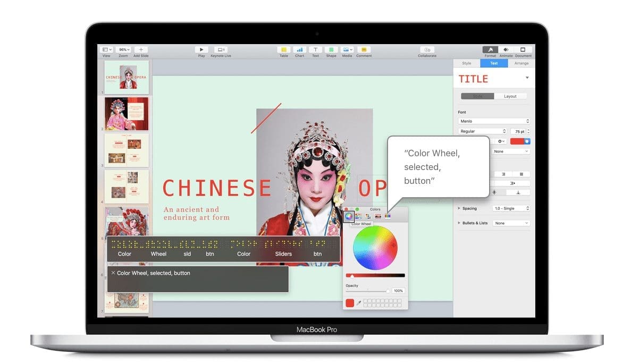The height and width of the screenshot is (364, 639).
Task: Select the Color Sliders picker icon
Action: [358, 216]
